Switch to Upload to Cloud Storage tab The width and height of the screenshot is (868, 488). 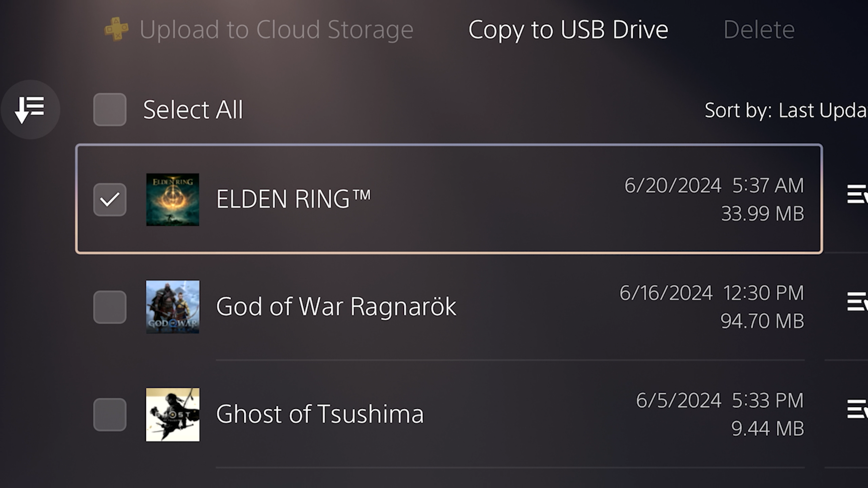tap(276, 30)
